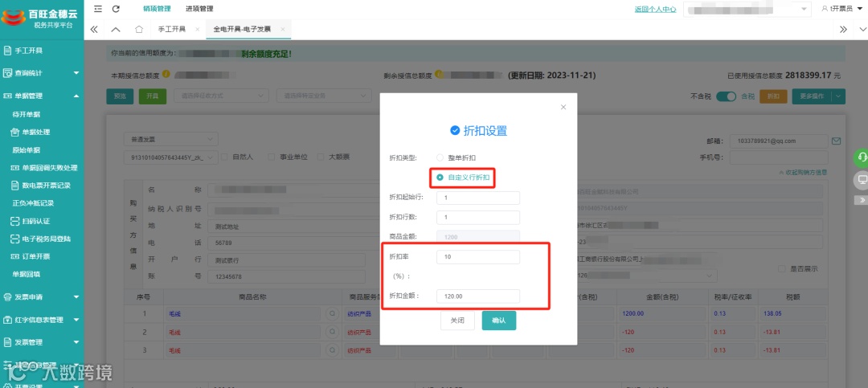
Task: Close the 全电开具-电子发票 tab
Action: (x=282, y=30)
